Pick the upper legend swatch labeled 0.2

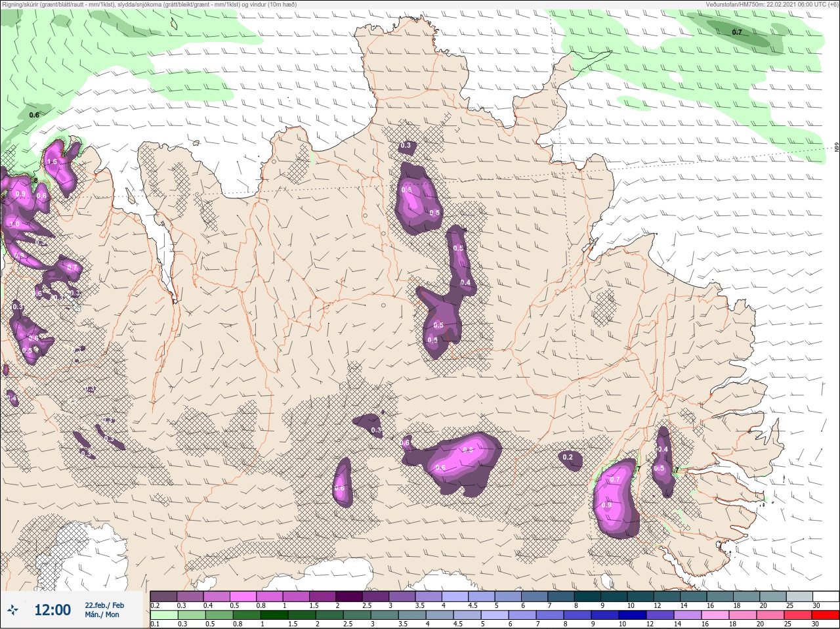(163, 596)
